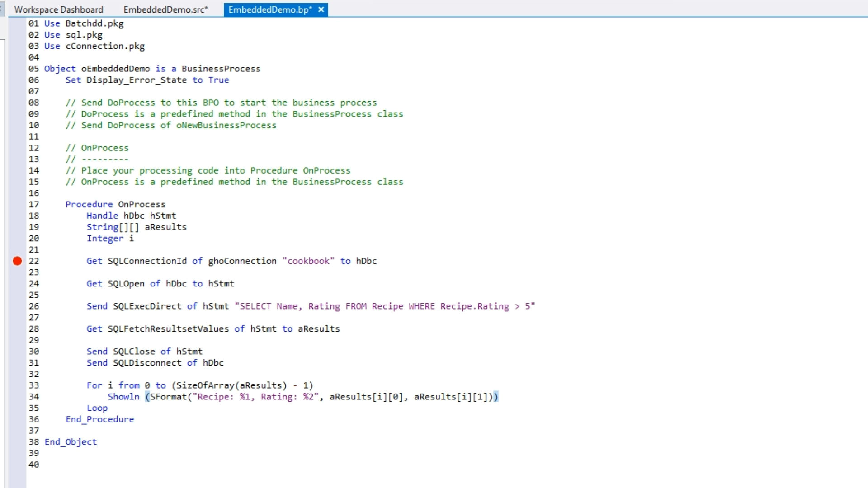Viewport: 868px width, 488px height.
Task: Click the highlighted closing parenthesis on line 34
Action: click(496, 397)
